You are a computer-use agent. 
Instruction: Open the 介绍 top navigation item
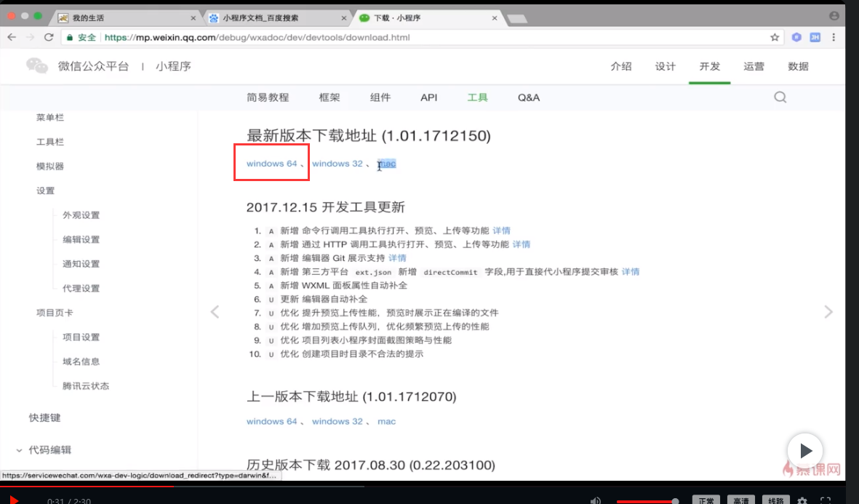621,66
